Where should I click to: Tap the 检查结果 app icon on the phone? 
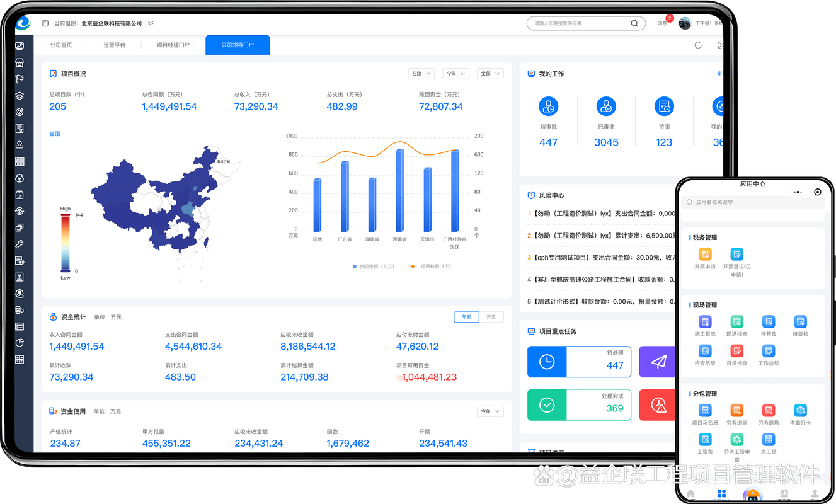coord(705,351)
